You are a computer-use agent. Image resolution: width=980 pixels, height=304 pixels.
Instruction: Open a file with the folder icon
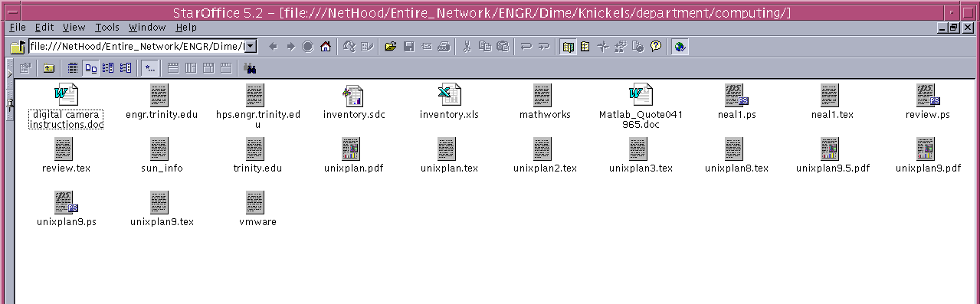391,47
